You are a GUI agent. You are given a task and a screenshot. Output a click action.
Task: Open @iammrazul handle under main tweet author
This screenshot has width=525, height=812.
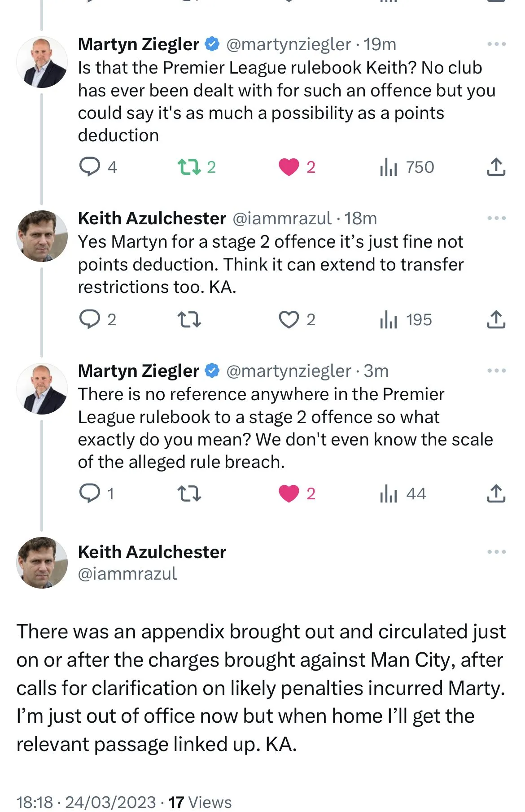127,574
